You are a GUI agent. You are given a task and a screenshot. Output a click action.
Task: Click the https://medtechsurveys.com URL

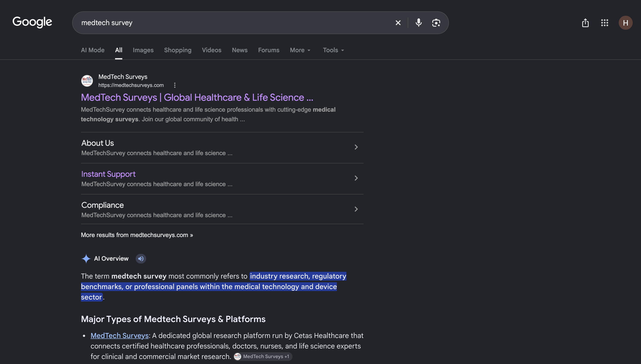point(131,85)
